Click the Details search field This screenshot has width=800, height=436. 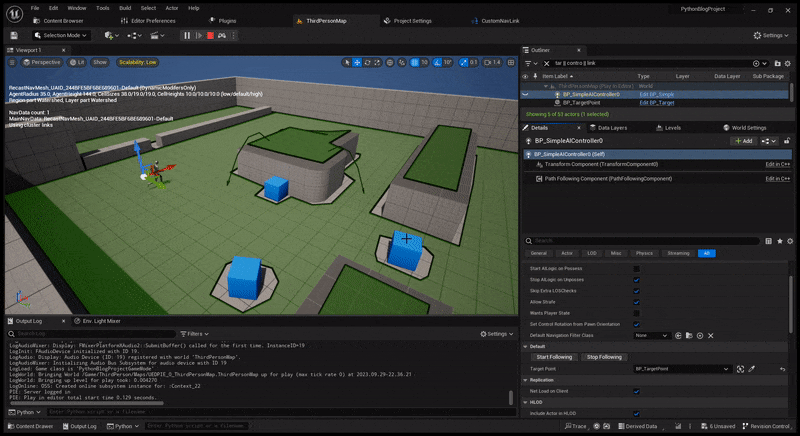tap(642, 241)
